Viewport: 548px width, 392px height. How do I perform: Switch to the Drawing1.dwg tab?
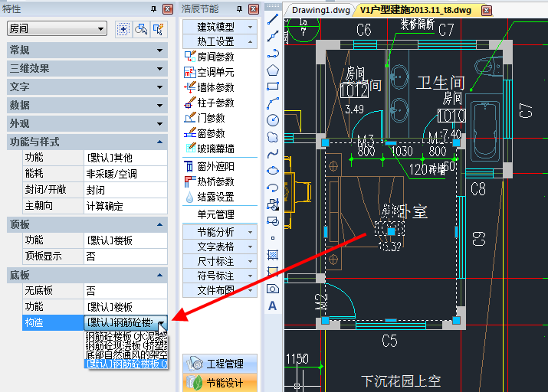point(320,10)
